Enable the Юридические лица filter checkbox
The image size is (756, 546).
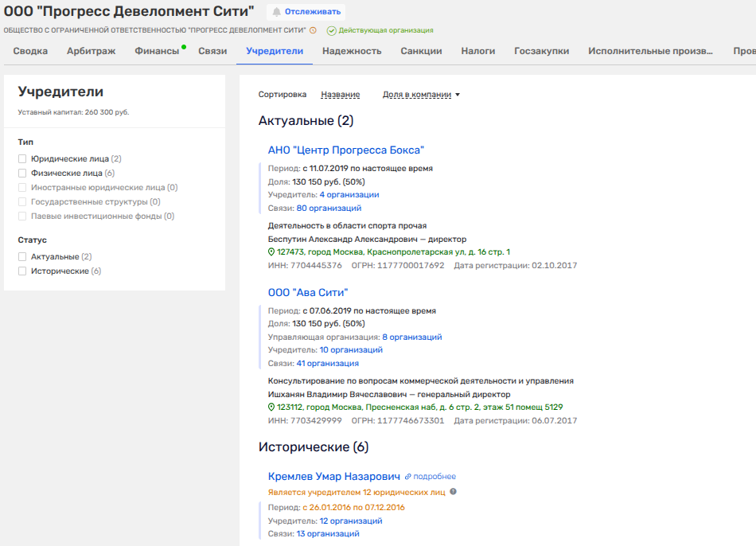pos(23,159)
